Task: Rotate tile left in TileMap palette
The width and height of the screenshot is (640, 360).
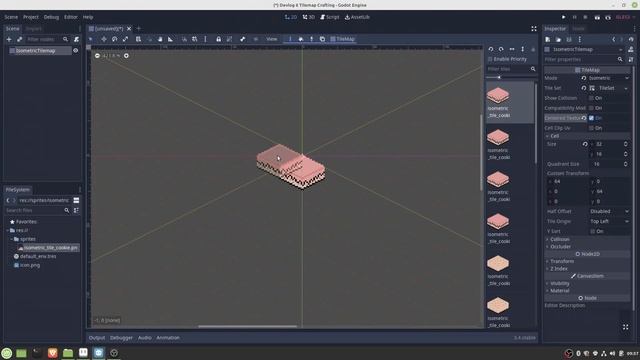Action: coord(491,49)
